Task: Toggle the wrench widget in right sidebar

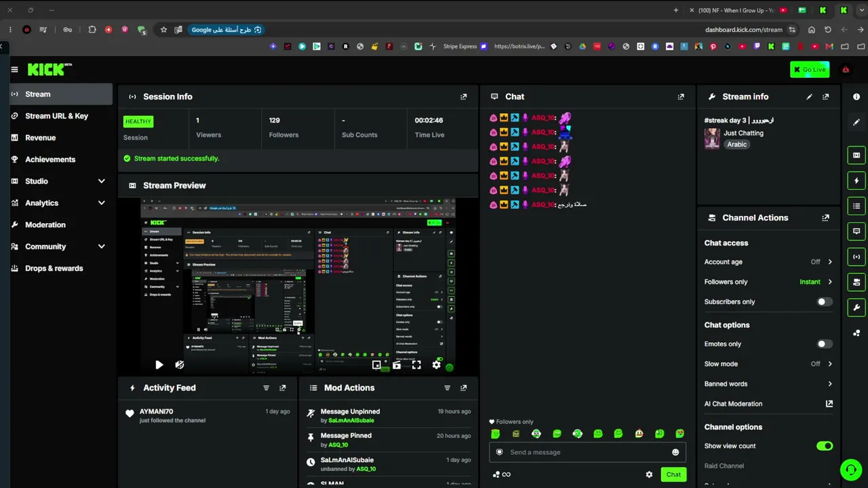Action: (x=856, y=308)
